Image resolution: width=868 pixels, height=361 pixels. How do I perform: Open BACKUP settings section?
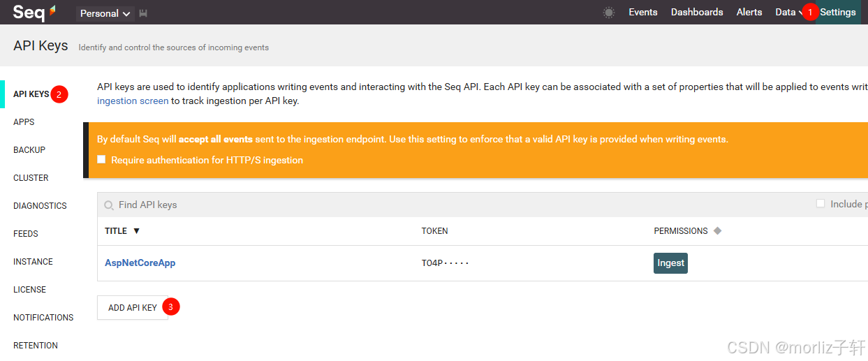tap(29, 150)
